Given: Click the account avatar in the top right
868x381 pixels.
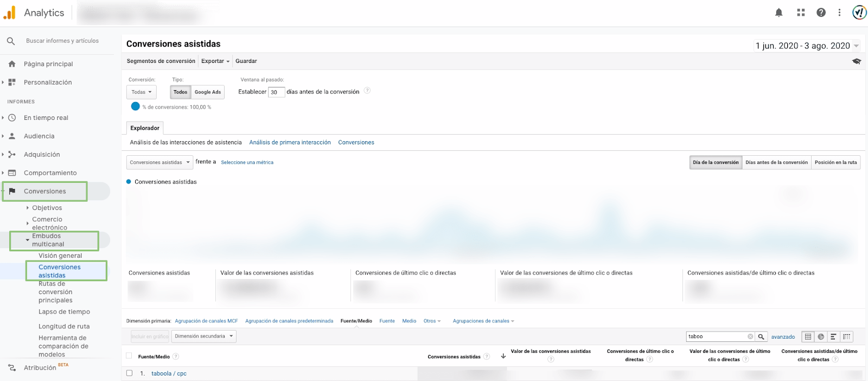Looking at the screenshot, I should pos(859,12).
